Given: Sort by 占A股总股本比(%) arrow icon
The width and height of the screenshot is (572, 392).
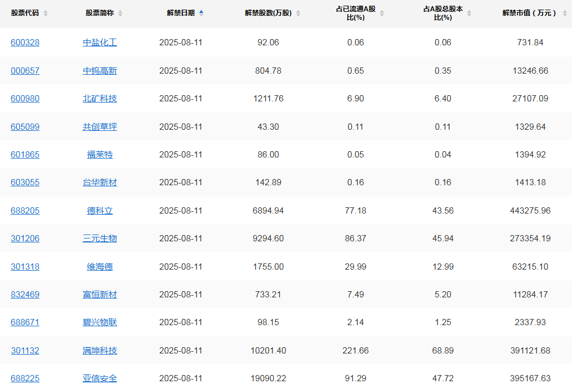Looking at the screenshot, I should coord(469,14).
